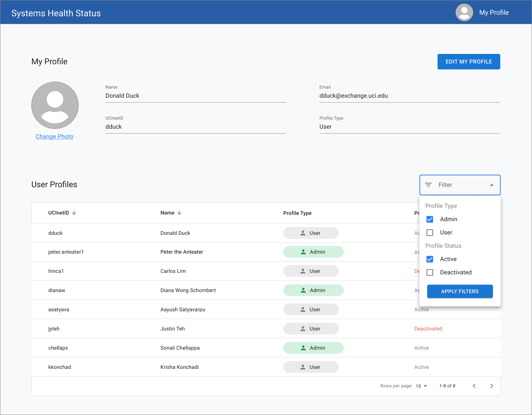Check the User profile type checkbox
Image resolution: width=532 pixels, height=415 pixels.
[430, 232]
